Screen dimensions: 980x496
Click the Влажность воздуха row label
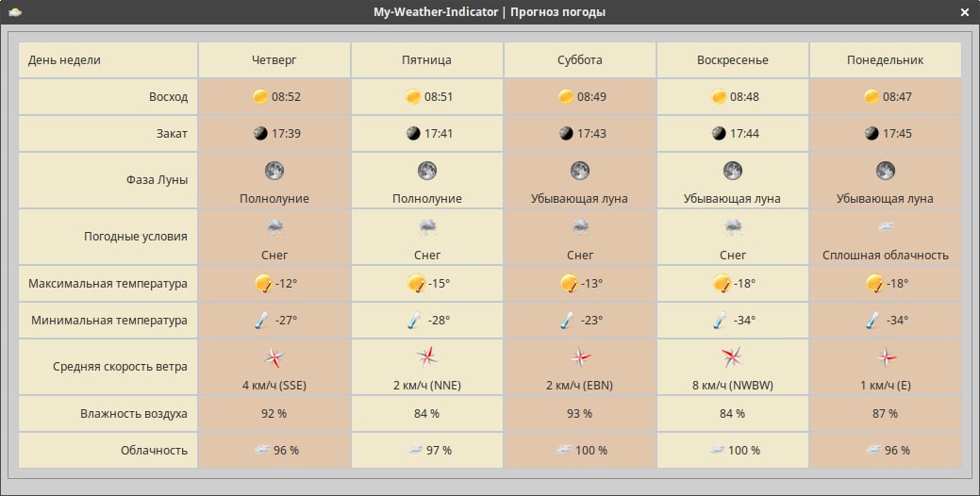134,414
